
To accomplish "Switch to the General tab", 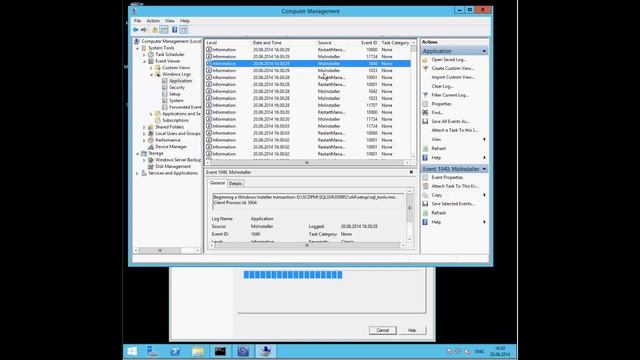I will tap(217, 183).
